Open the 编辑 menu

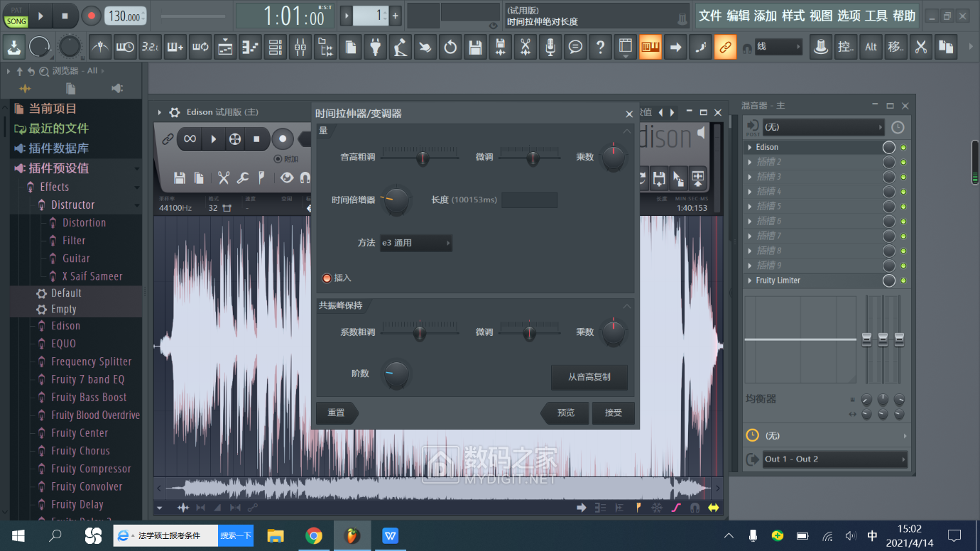[739, 16]
